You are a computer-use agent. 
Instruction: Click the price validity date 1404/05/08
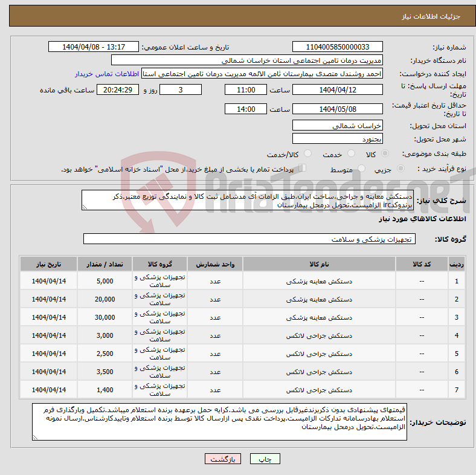point(337,109)
